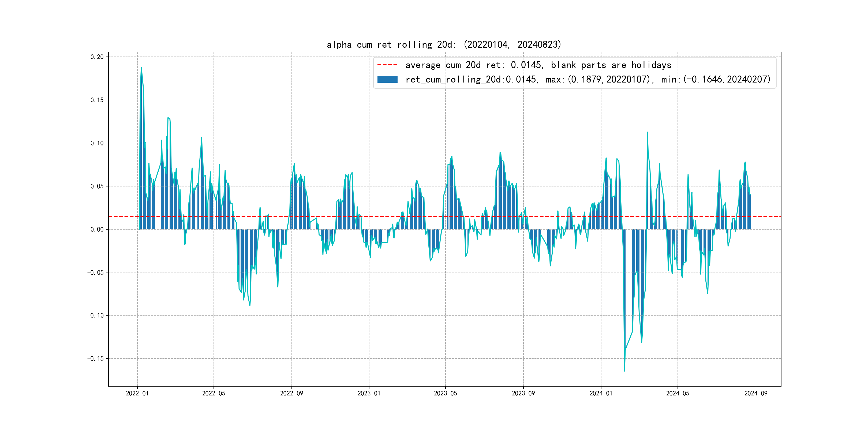Click the 2023-05 x-axis tick label
Screen dimensions: 868x434
446,393
